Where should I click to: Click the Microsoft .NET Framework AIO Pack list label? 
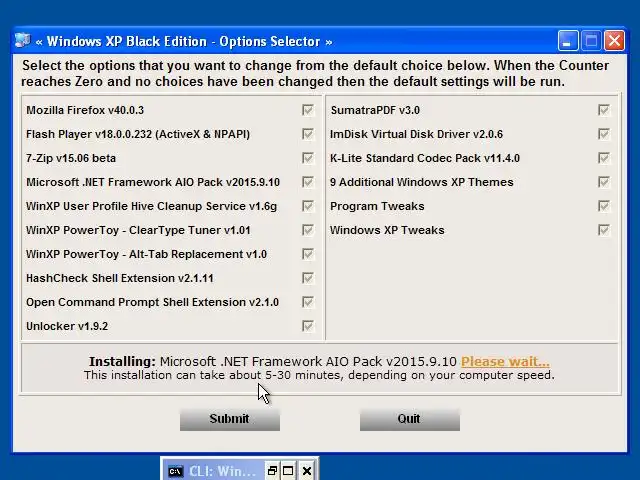[x=153, y=182]
